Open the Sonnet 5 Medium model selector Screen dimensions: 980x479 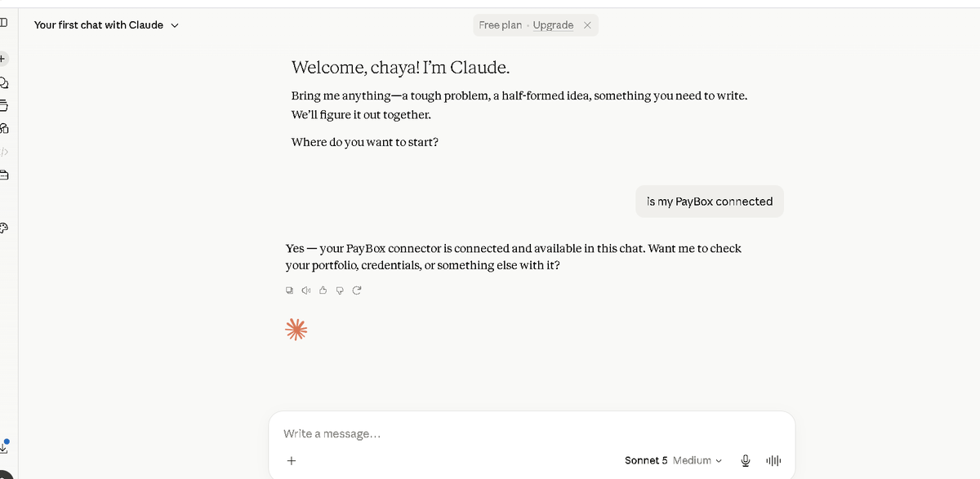674,460
